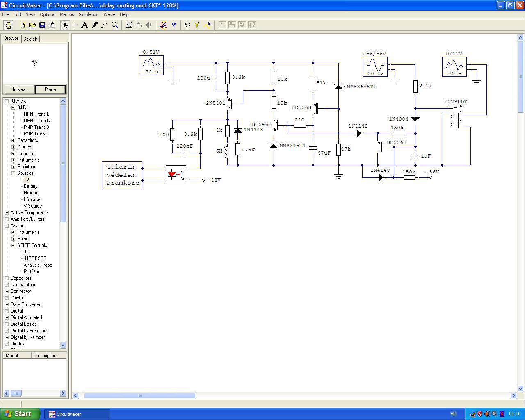Click the canvas vertical scrollbar thumb
Image resolution: width=525 pixels, height=420 pixels.
521,77
